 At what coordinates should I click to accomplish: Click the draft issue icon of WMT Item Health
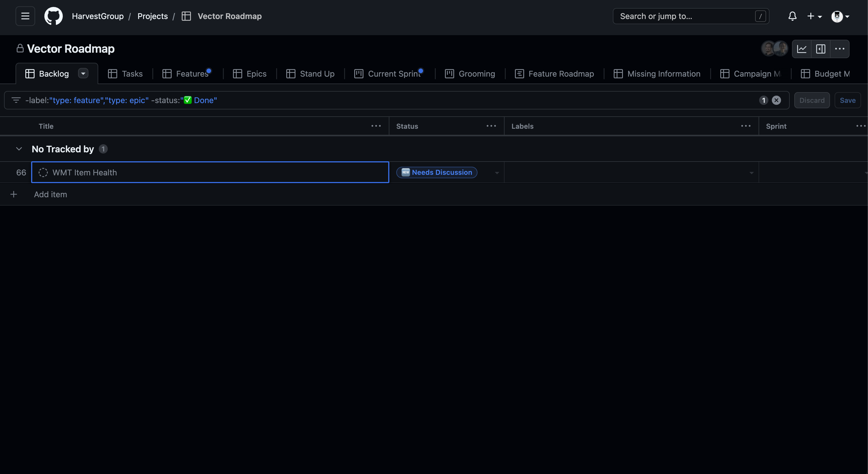[x=43, y=172]
